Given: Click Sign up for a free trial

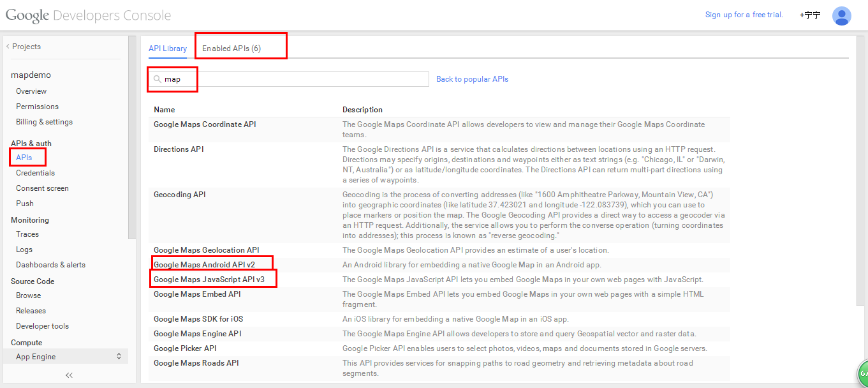Looking at the screenshot, I should point(744,15).
